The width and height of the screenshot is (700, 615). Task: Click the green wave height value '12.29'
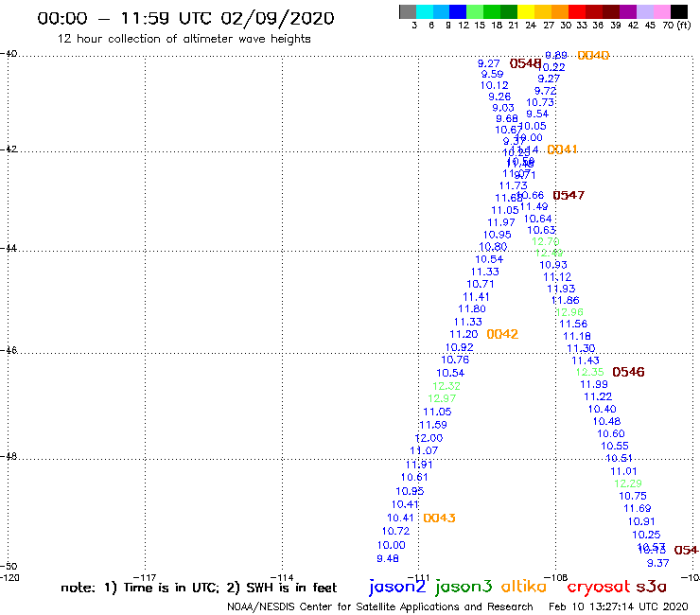[628, 483]
